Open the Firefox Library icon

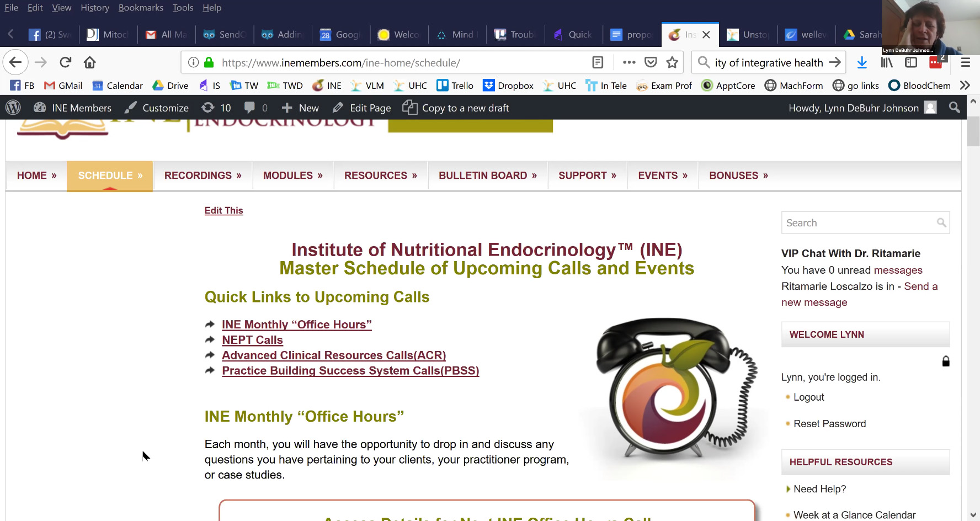pos(887,62)
